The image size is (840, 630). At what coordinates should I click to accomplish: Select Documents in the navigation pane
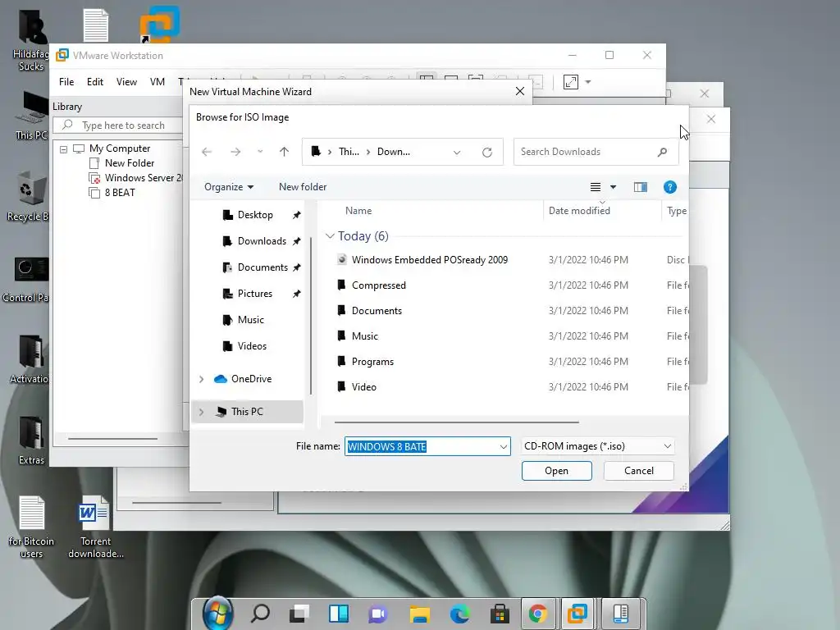click(262, 267)
